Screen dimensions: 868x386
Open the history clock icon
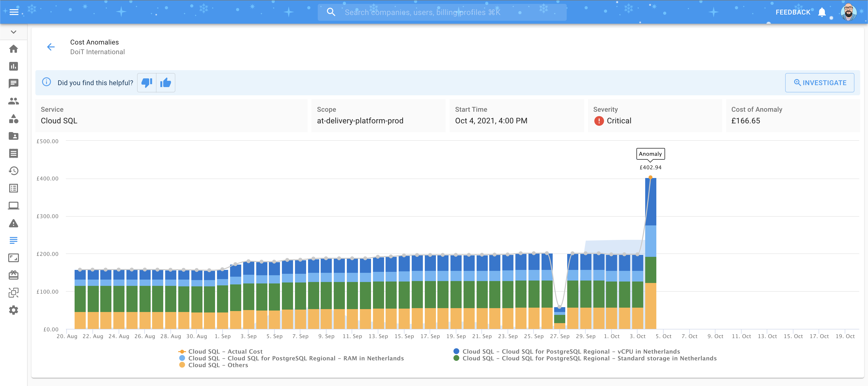pyautogui.click(x=14, y=171)
